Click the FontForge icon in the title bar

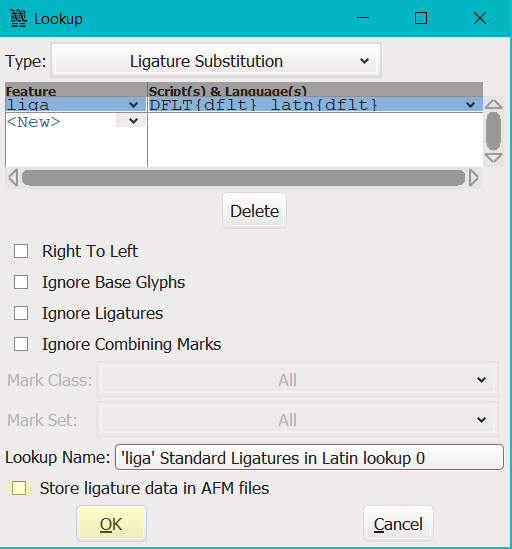click(18, 18)
